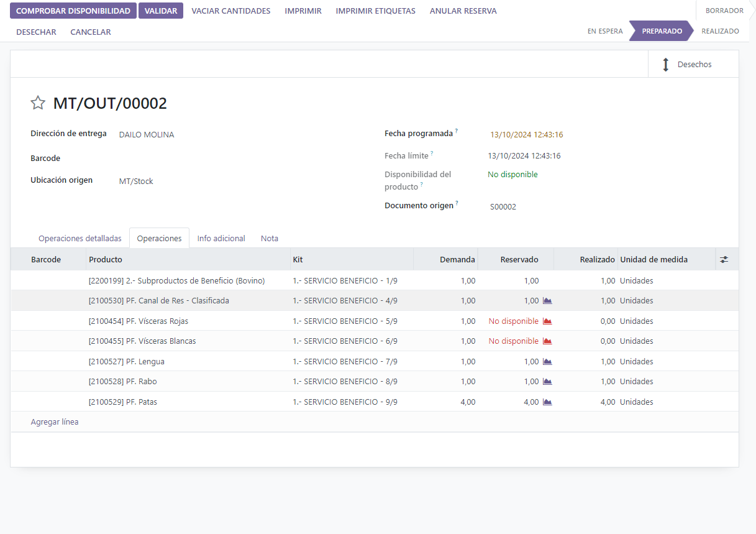Sort table by Realizado column header

click(585, 260)
